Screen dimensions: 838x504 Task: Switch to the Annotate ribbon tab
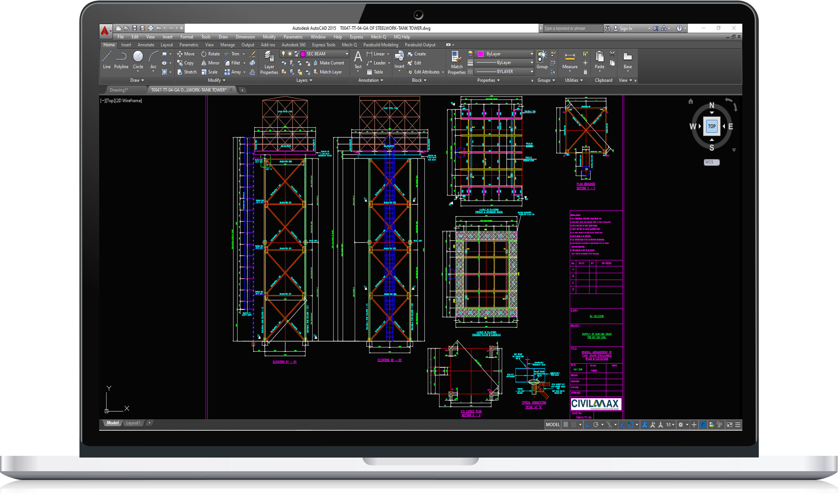pyautogui.click(x=146, y=45)
